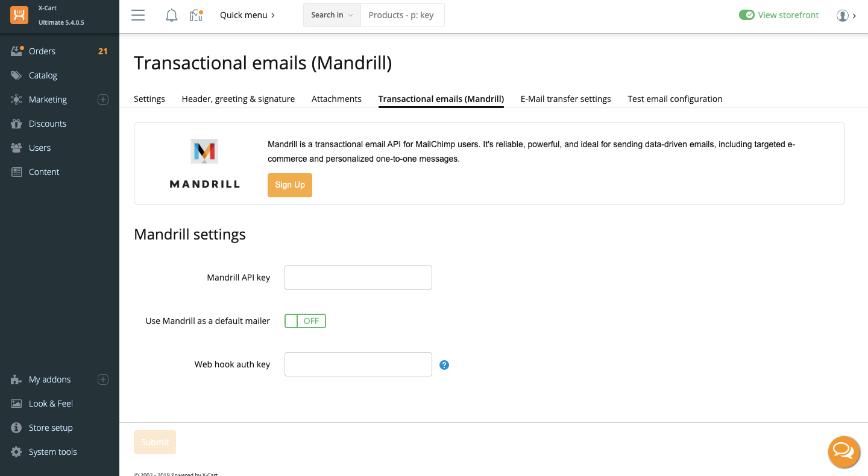This screenshot has height=476, width=868.
Task: Open the user profile account icon
Action: click(843, 15)
